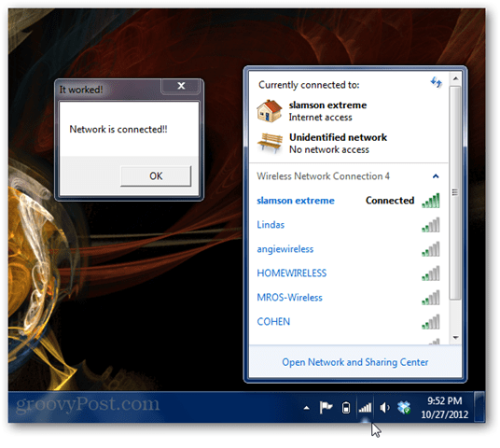Click the network list scrollbar thumb

click(455, 192)
